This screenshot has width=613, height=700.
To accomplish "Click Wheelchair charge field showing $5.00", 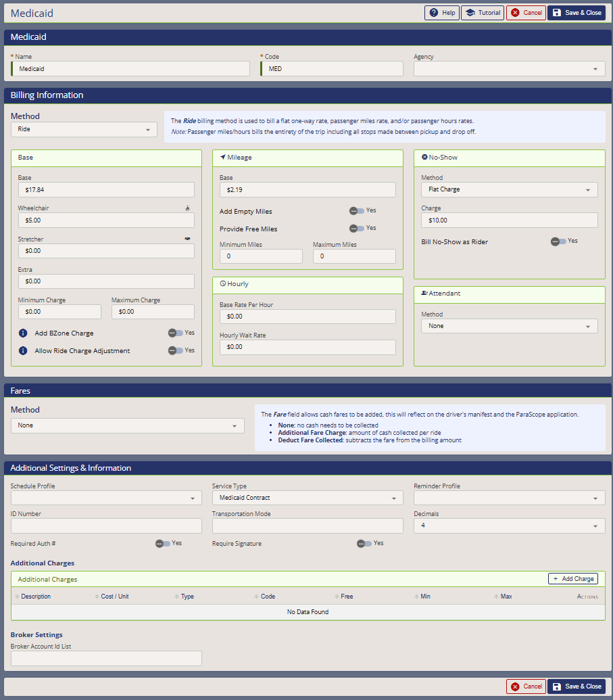I will [x=106, y=220].
